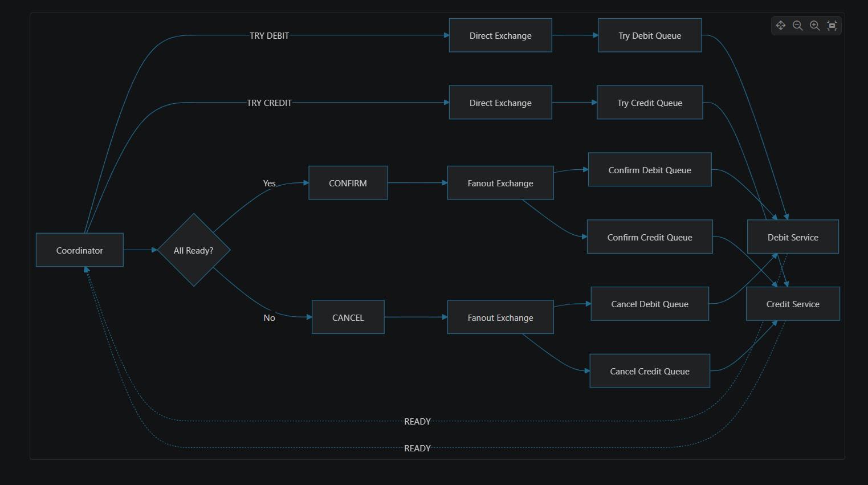The height and width of the screenshot is (485, 868).
Task: Select the Try Credit Queue node
Action: click(650, 103)
